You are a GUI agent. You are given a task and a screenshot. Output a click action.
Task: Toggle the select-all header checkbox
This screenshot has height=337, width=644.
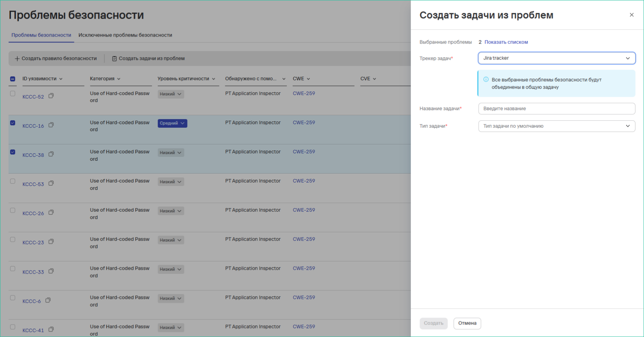[x=13, y=79]
